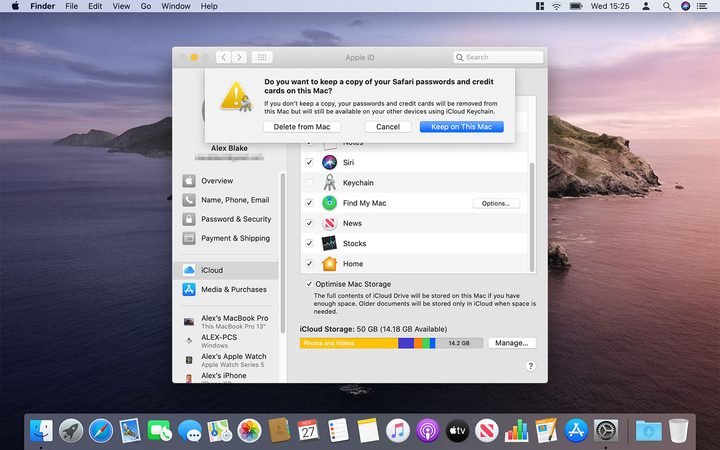The image size is (720, 450).
Task: Open Safari in the Dock
Action: [101, 431]
